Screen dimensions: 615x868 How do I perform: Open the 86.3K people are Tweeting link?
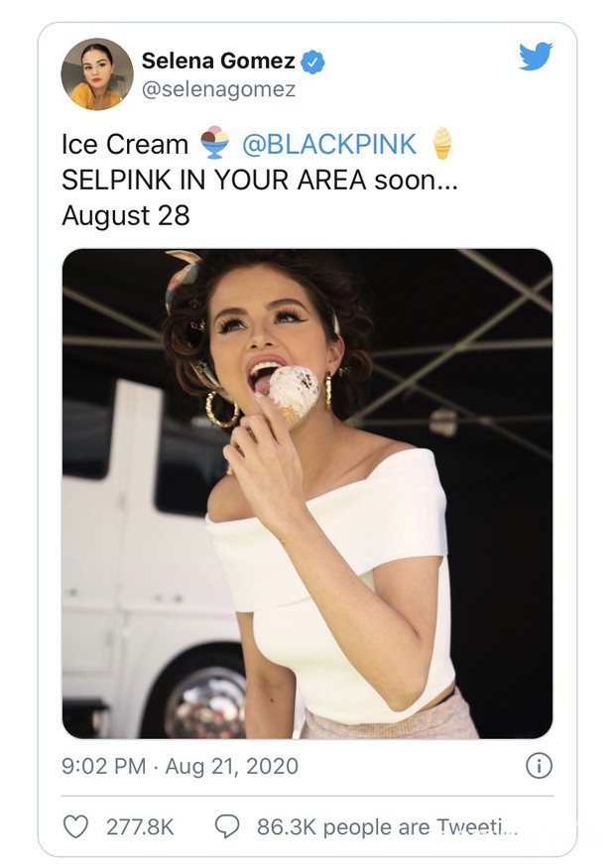(x=388, y=827)
